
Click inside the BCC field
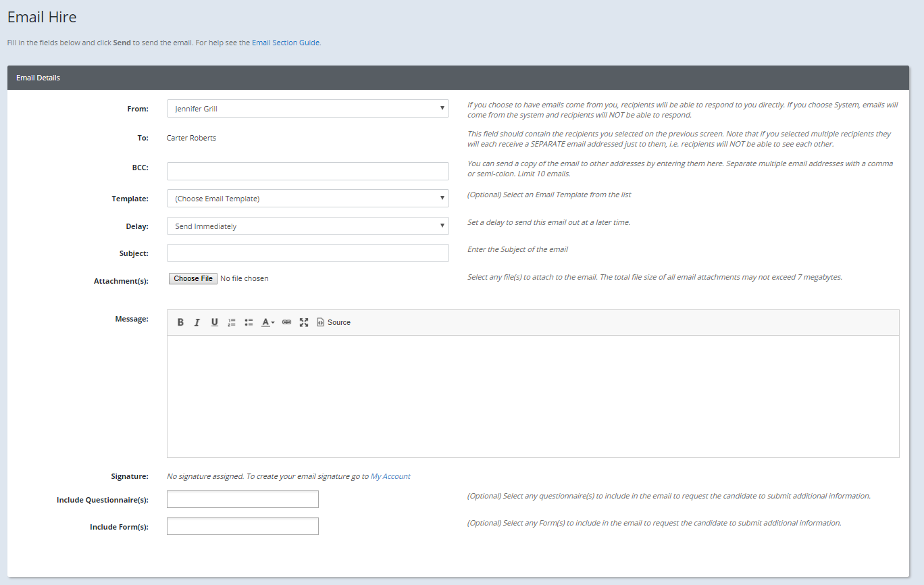tap(307, 171)
